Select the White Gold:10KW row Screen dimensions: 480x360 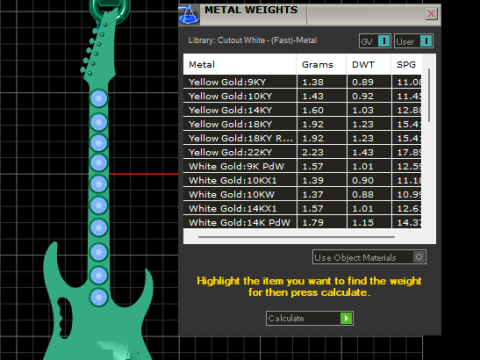tap(302, 194)
